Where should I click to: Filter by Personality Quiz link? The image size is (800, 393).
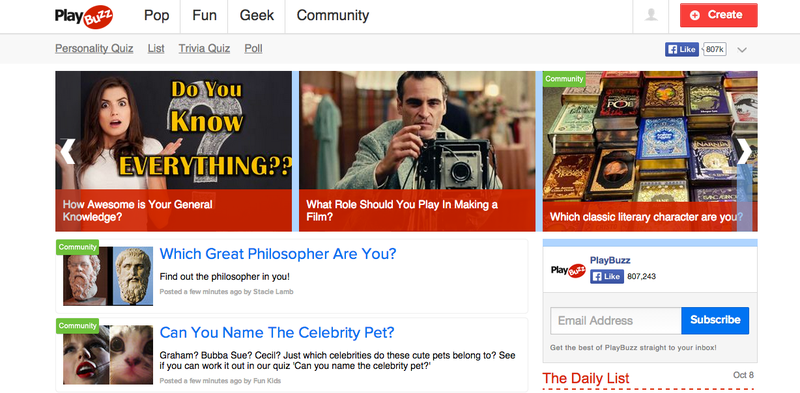click(94, 48)
